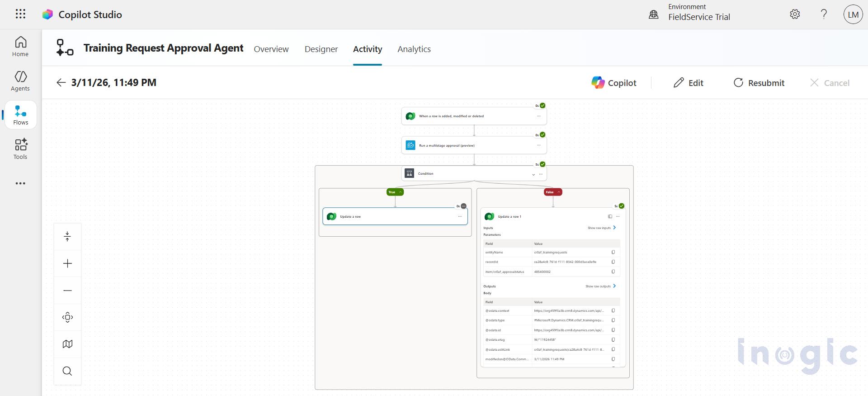Screen dimensions: 868x396
Task: Click trigger success status checkmark
Action: 542,105
